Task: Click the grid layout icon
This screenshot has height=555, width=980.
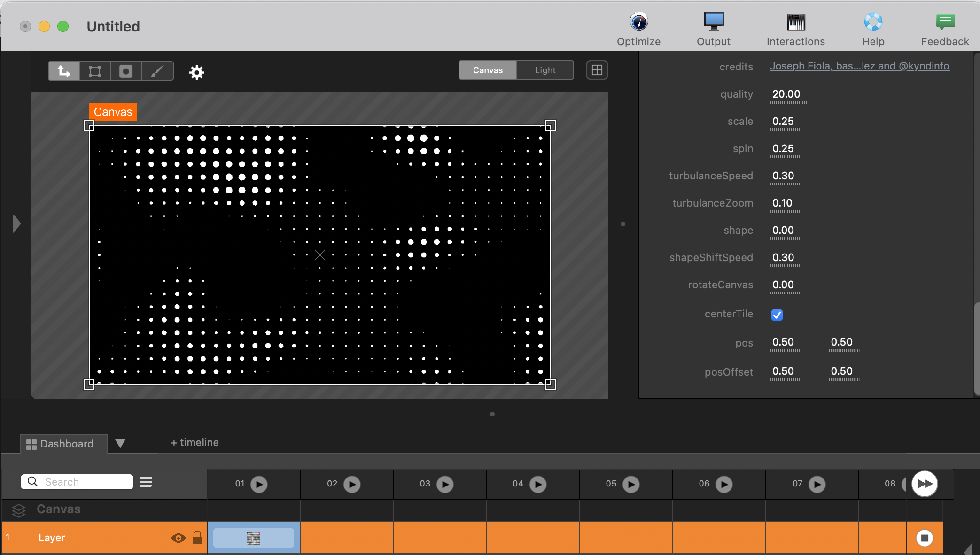Action: pyautogui.click(x=597, y=70)
